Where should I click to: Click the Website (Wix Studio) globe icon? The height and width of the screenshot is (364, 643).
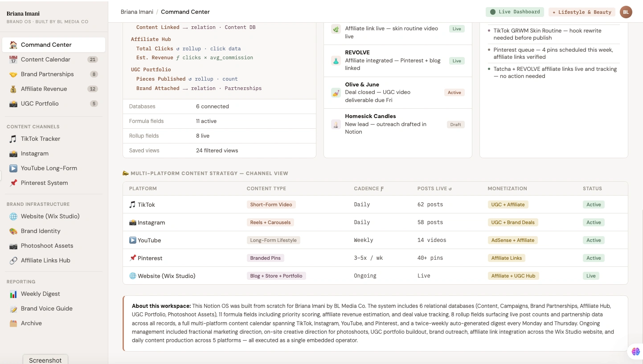point(13,216)
